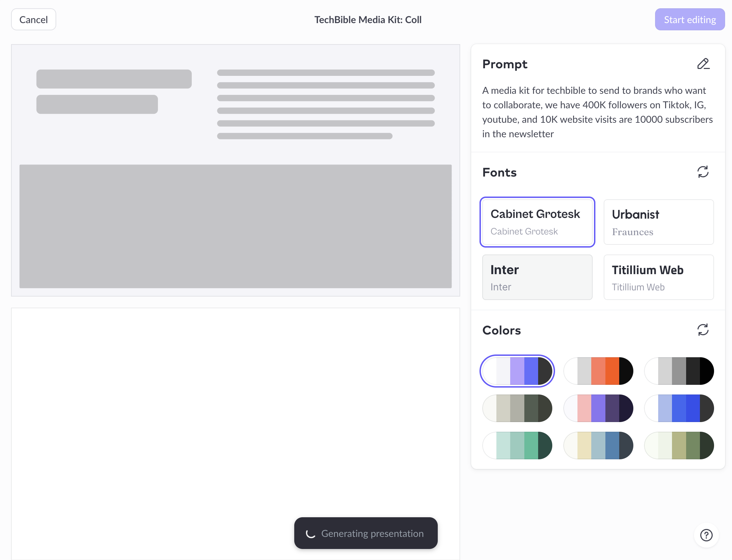Pick the khaki and forest green palette
732x560 pixels.
tap(679, 446)
